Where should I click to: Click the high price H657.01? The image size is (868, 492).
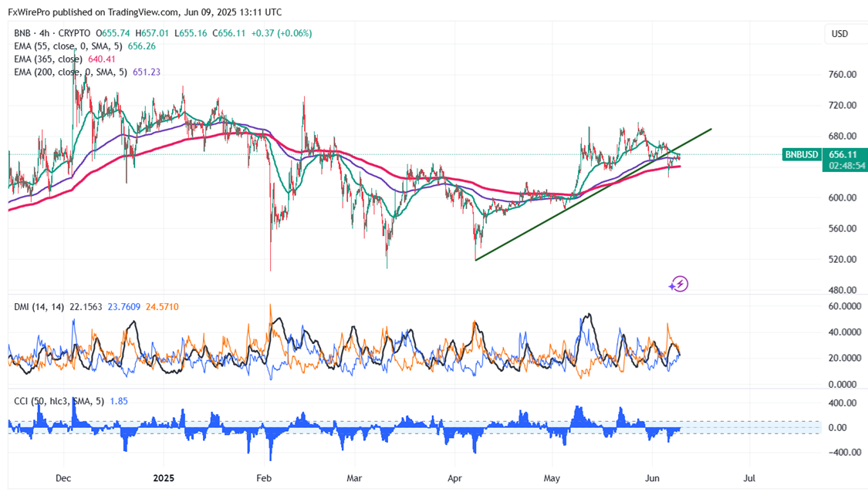point(152,33)
